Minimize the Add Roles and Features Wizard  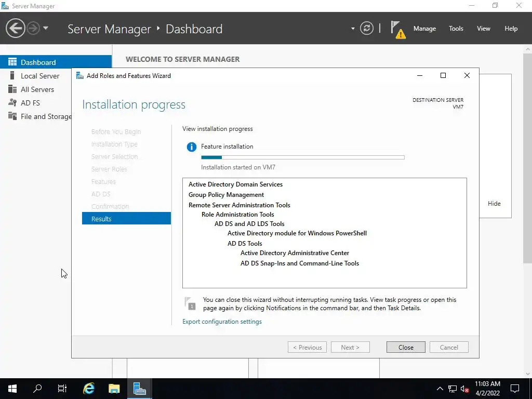420,75
